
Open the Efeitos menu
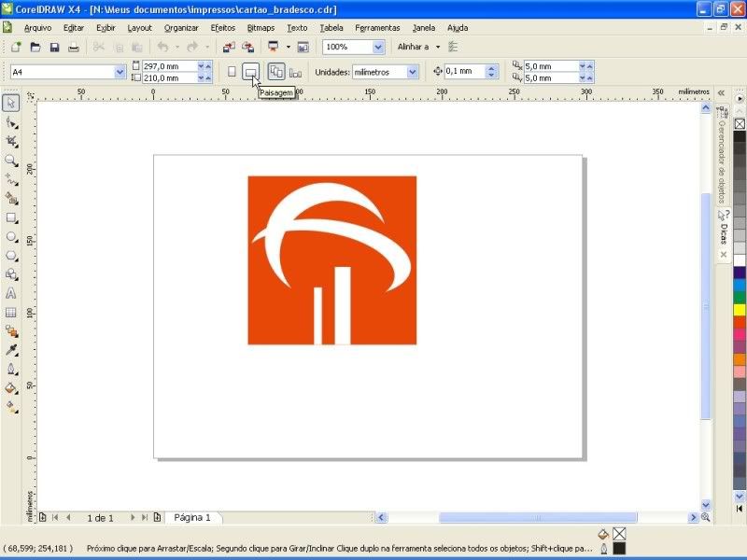coord(223,28)
